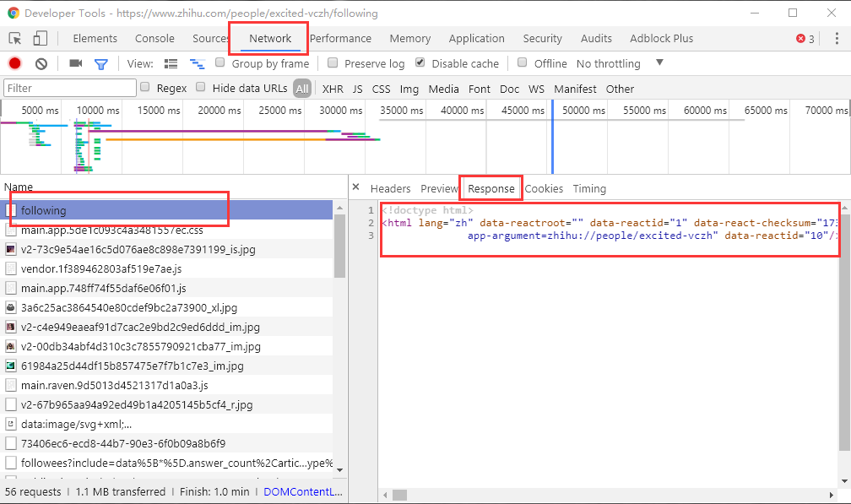Toggle the overview waterfall view icon
The width and height of the screenshot is (851, 504).
(x=197, y=64)
